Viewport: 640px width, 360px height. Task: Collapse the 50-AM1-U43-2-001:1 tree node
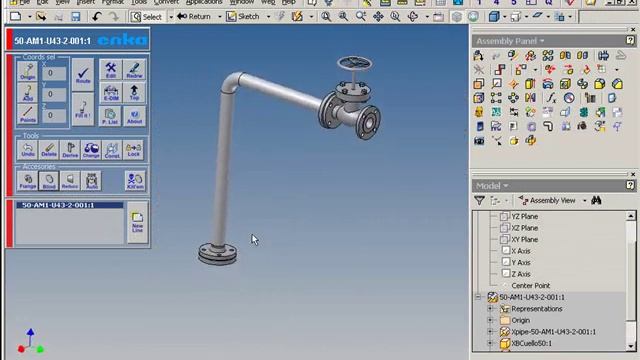coord(478,297)
